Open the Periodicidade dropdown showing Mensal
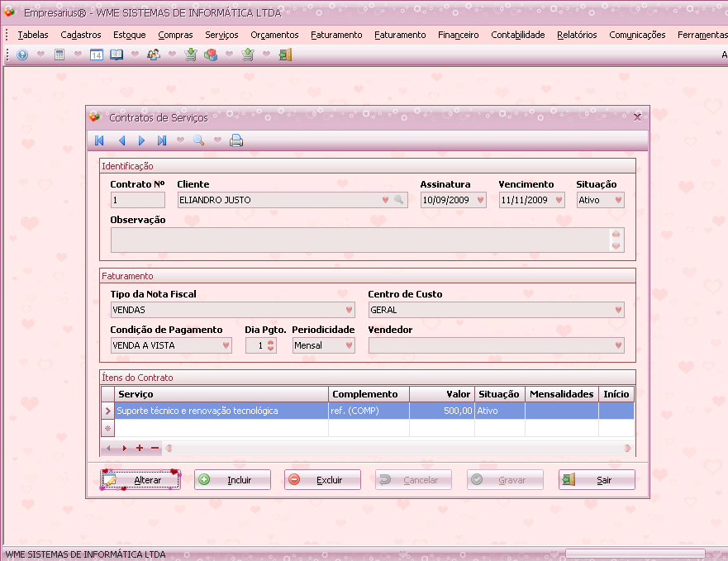728x561 pixels. point(349,345)
